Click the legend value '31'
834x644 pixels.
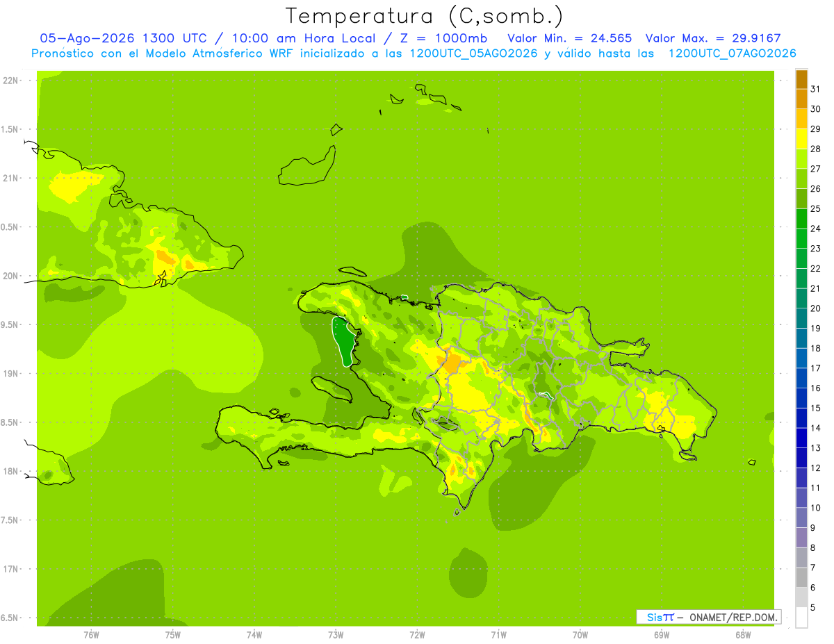pos(815,89)
